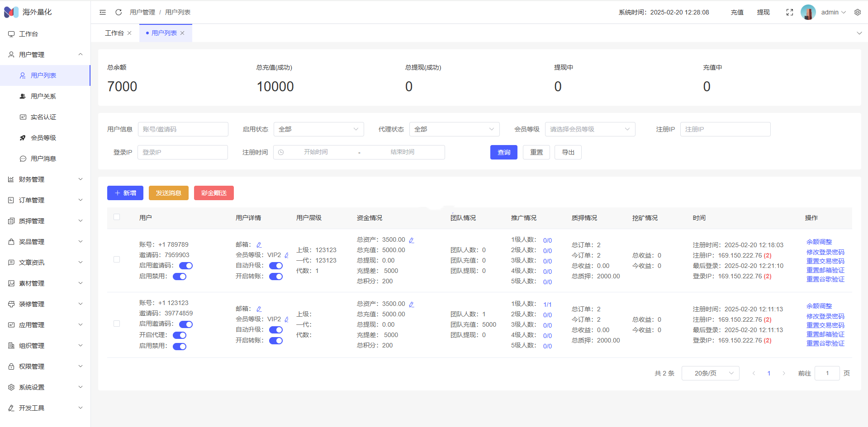Screen dimensions: 868x427
Task: Edit the email of first user
Action: click(x=259, y=245)
